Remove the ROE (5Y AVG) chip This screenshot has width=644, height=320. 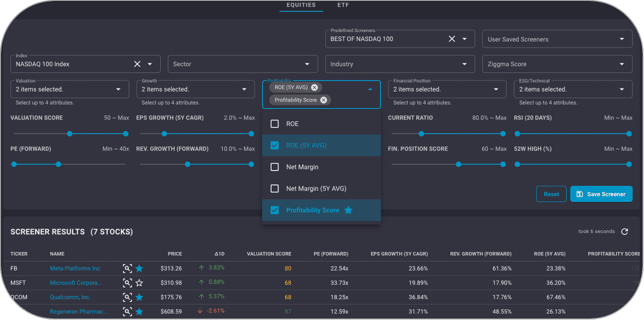coord(314,86)
